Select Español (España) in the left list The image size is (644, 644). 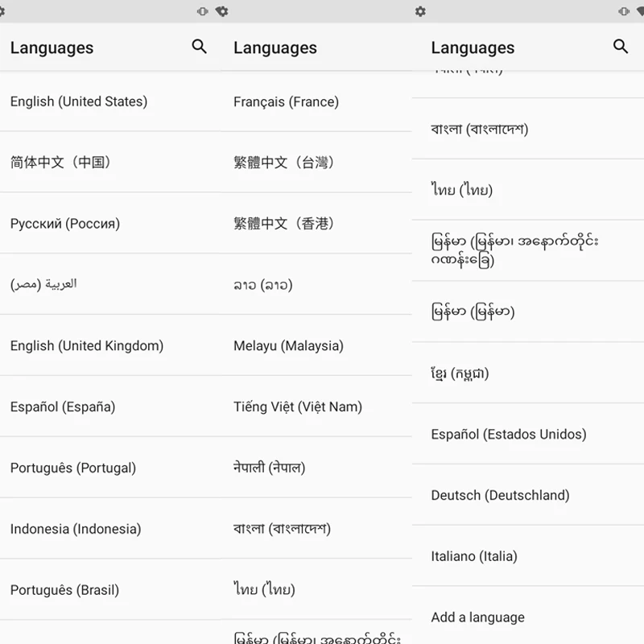(111, 407)
